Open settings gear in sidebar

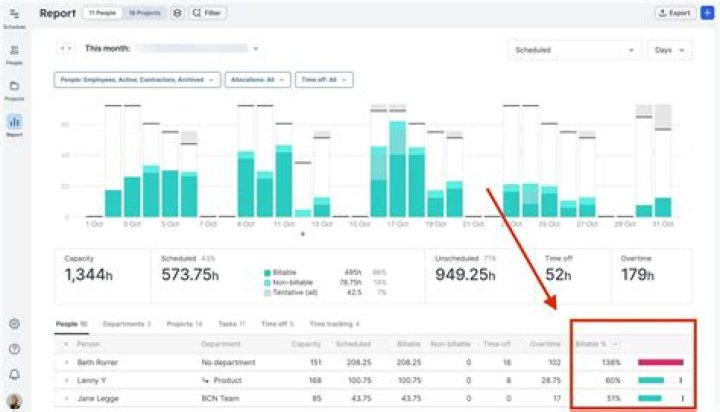14,324
